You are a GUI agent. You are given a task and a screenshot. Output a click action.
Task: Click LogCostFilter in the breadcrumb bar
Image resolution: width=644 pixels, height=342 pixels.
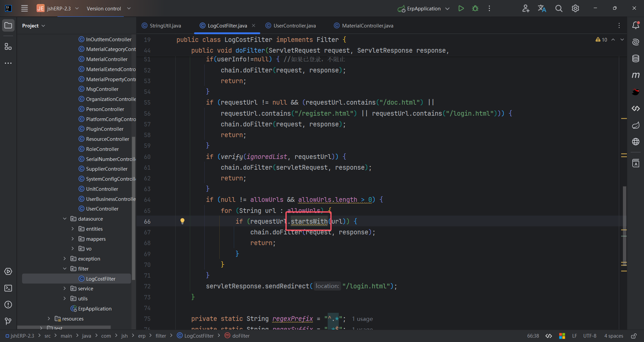coord(195,336)
